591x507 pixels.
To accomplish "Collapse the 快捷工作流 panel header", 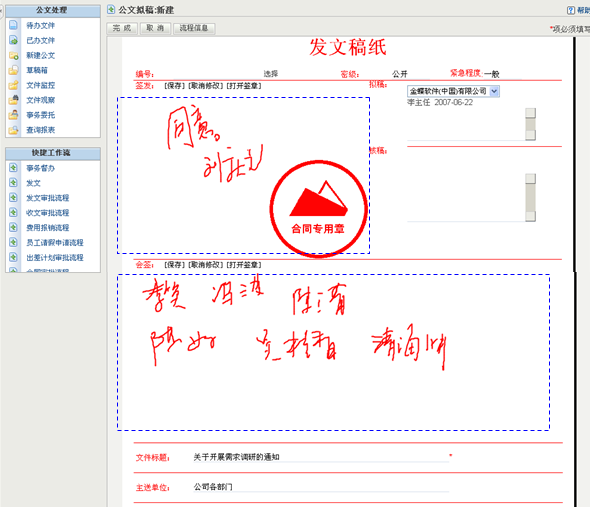I will (x=53, y=153).
